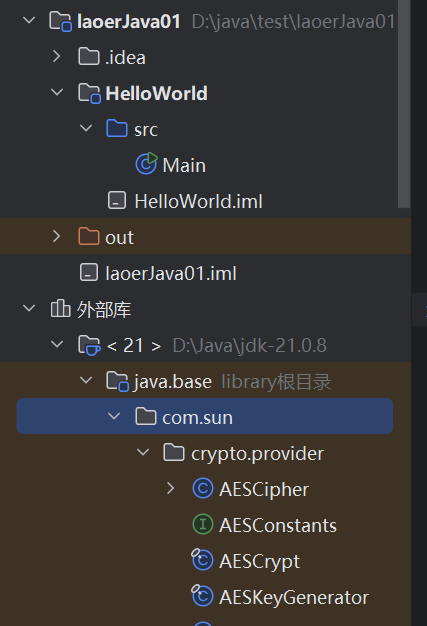Screen dimensions: 427x626
Task: Select the HelloWorld module row
Action: tap(205, 93)
